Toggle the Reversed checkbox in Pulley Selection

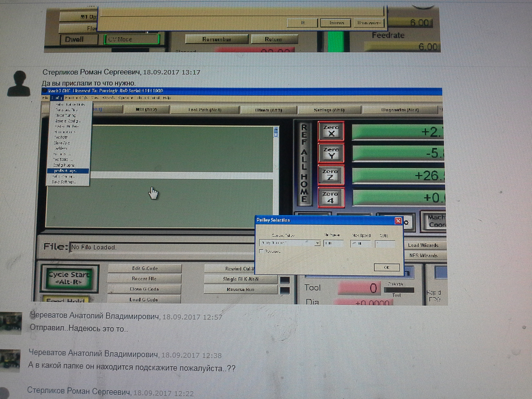(262, 251)
